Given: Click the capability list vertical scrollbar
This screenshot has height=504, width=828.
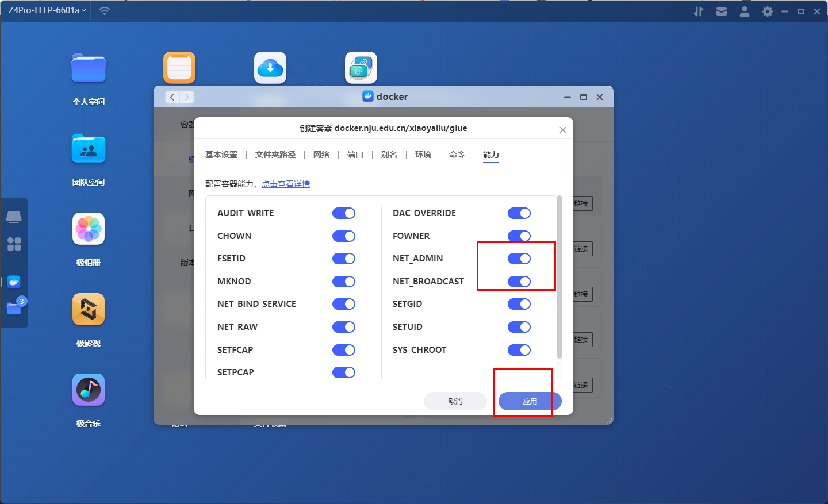Looking at the screenshot, I should point(559,276).
